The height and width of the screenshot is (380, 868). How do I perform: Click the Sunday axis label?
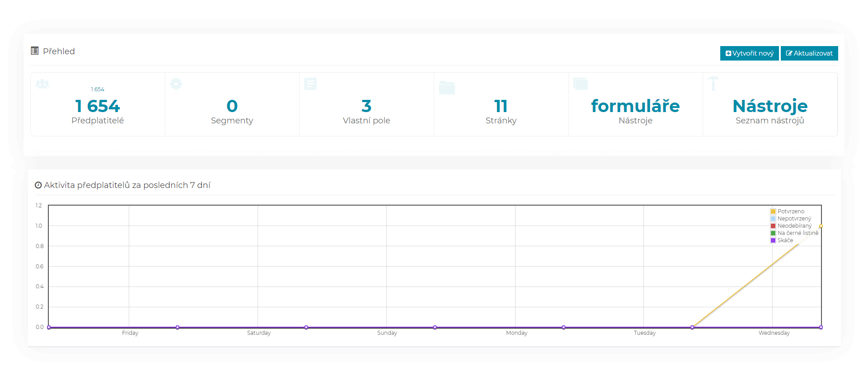387,333
